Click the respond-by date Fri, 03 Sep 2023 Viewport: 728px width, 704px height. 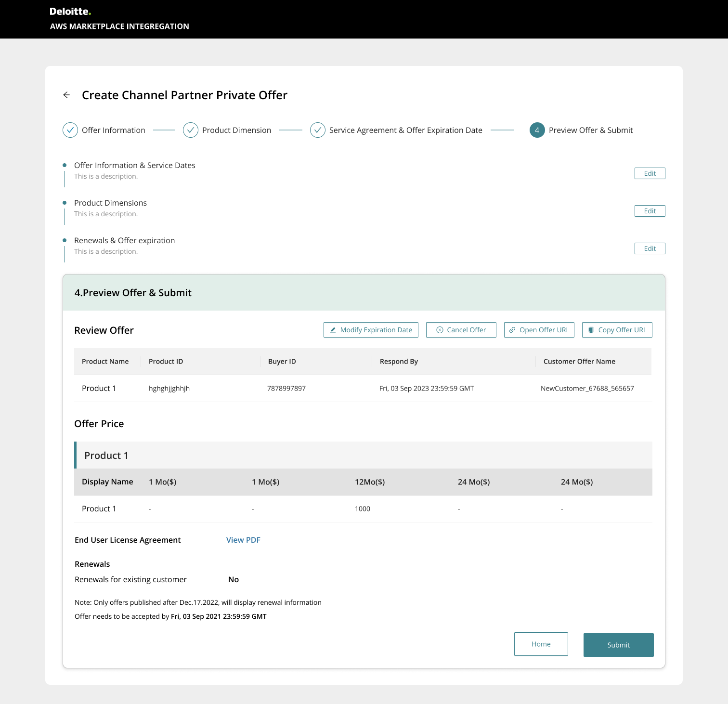(427, 389)
